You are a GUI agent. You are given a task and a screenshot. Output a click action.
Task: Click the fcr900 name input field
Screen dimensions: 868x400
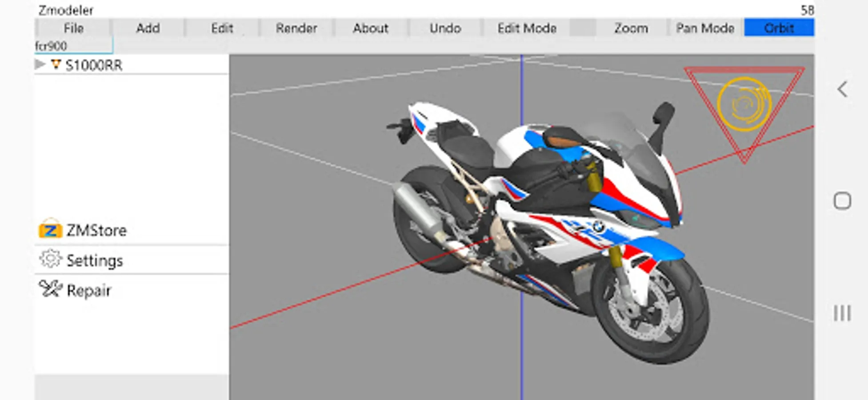74,46
